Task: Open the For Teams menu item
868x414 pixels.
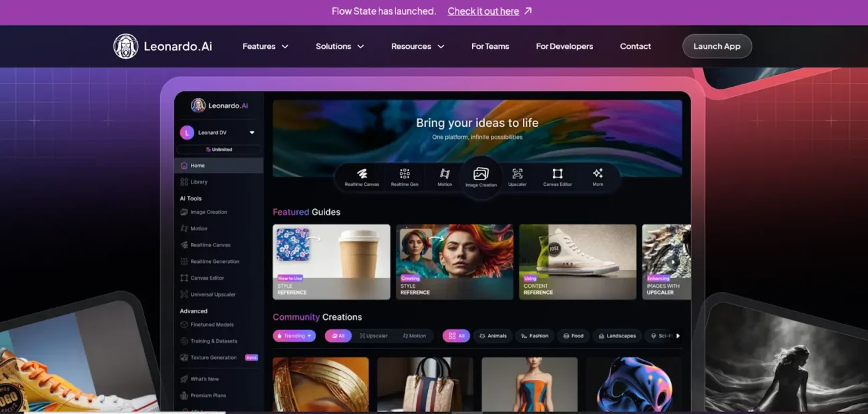Action: (x=490, y=47)
